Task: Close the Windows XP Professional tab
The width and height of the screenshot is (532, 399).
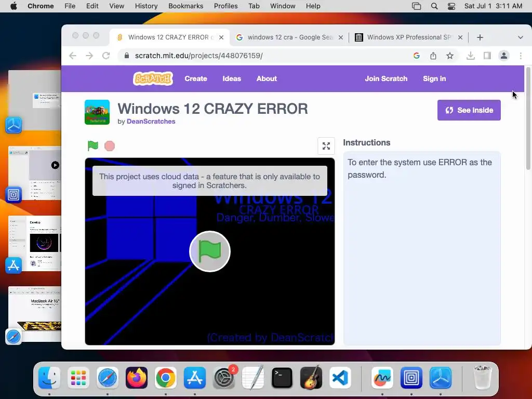Action: point(460,37)
